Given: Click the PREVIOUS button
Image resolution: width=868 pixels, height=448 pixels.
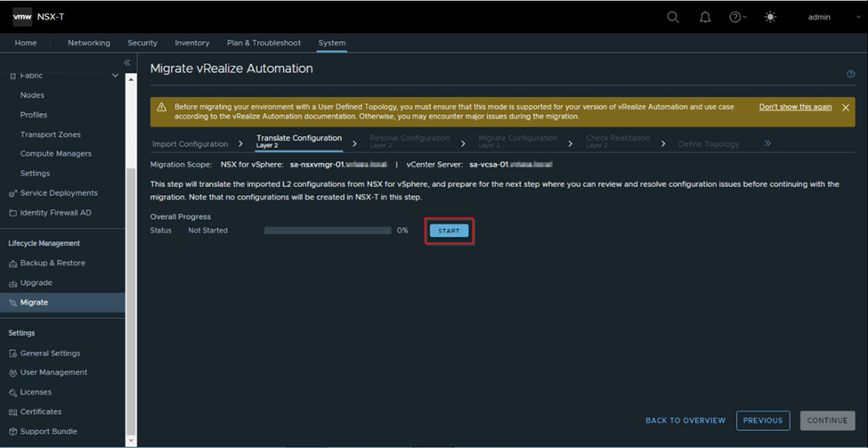Looking at the screenshot, I should coord(763,420).
